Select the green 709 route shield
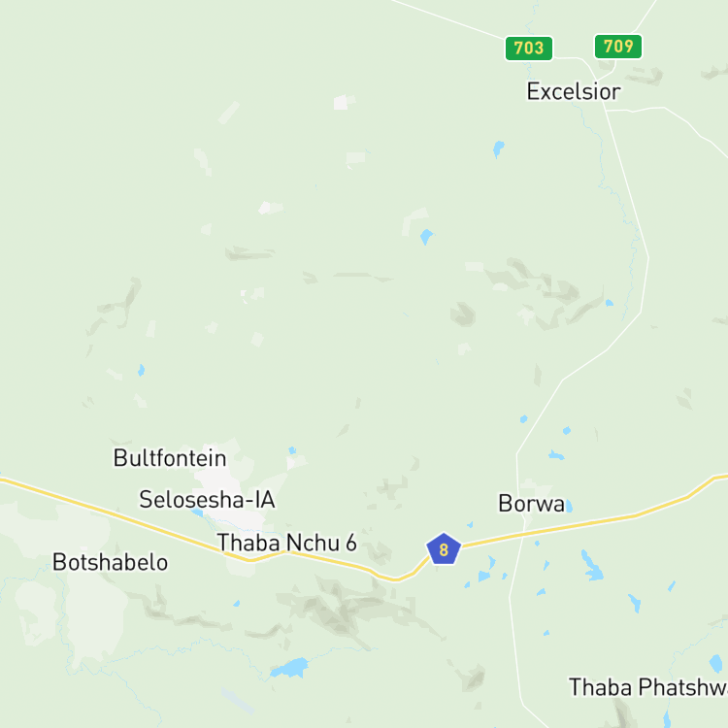The width and height of the screenshot is (728, 728). (618, 47)
